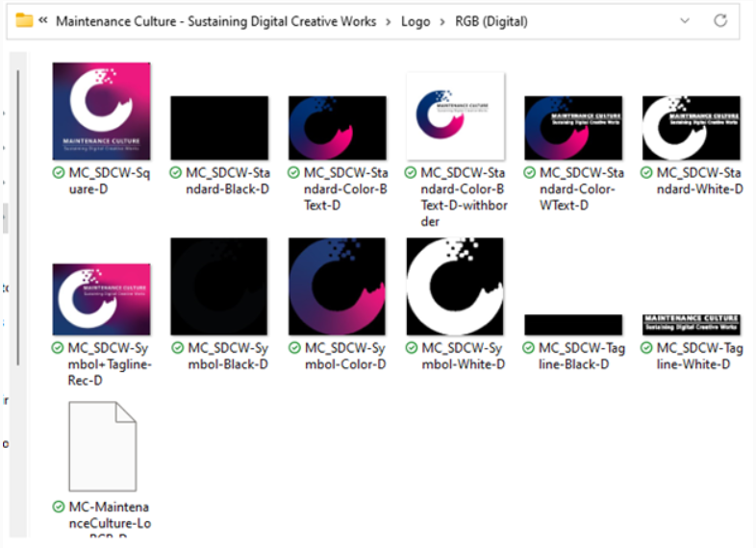The height and width of the screenshot is (548, 756).
Task: Click the MC_SDCW-Standard-Color-BText-D-withborder file name
Action: click(464, 197)
